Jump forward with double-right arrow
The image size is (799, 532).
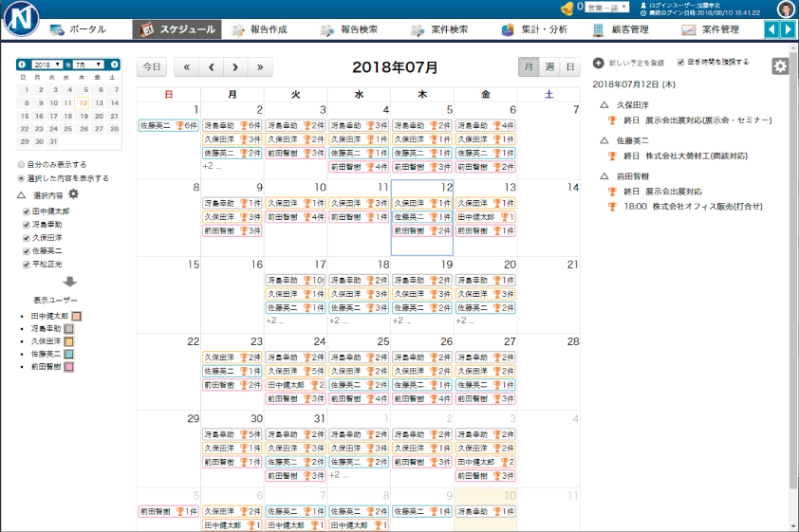point(260,67)
